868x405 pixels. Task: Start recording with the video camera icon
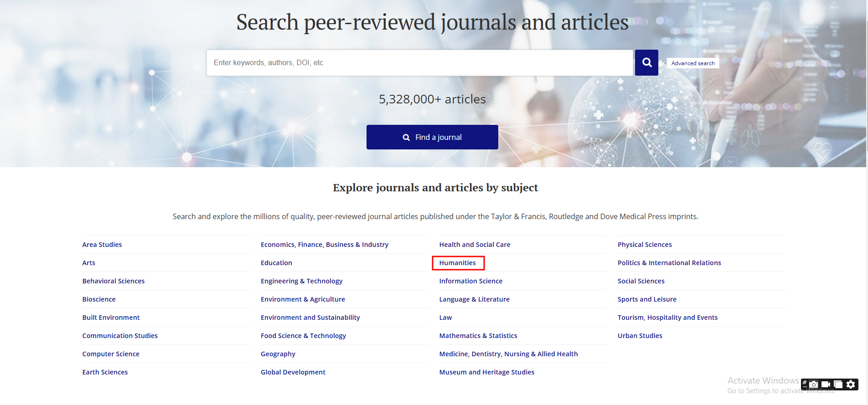pos(826,384)
